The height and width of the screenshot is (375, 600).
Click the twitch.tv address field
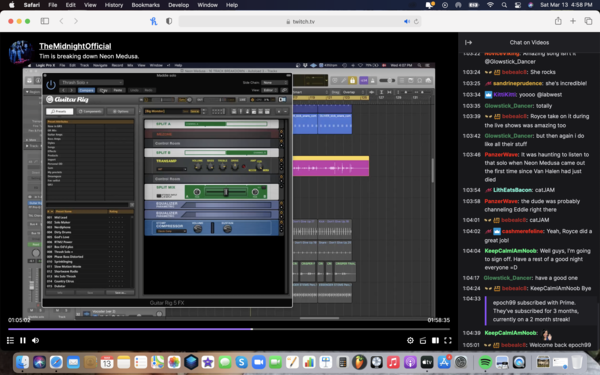coord(300,21)
